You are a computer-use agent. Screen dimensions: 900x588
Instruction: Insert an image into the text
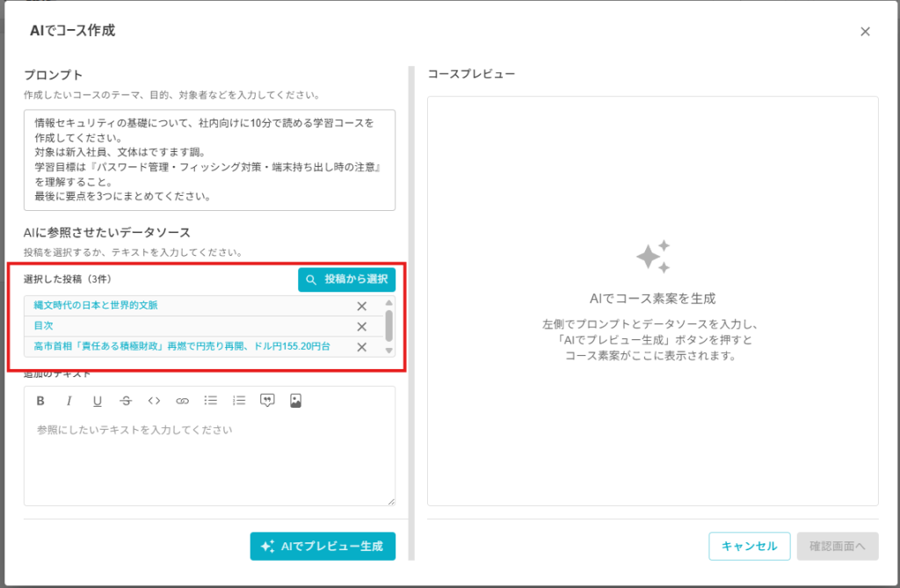[296, 401]
